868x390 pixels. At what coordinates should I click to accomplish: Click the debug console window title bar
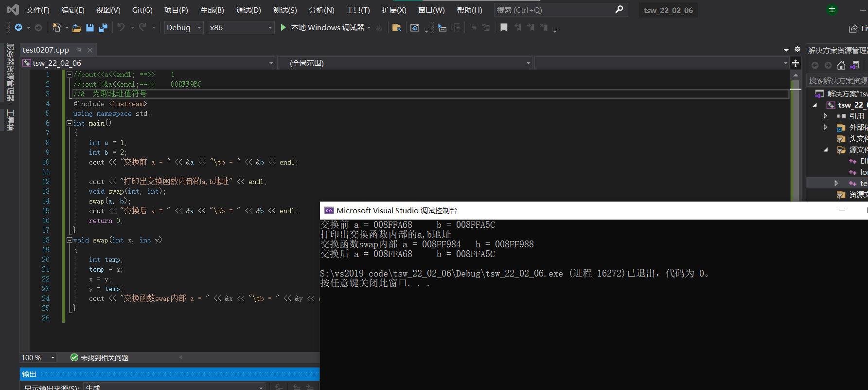pos(594,210)
